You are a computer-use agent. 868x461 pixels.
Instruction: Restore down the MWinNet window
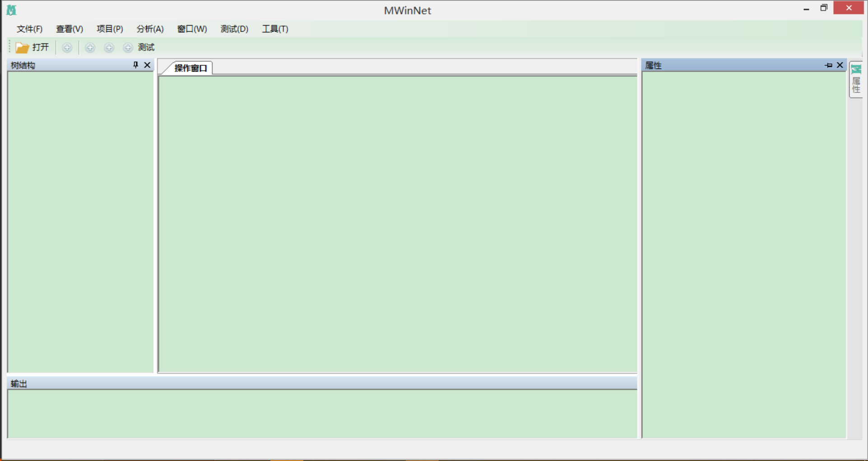click(824, 8)
